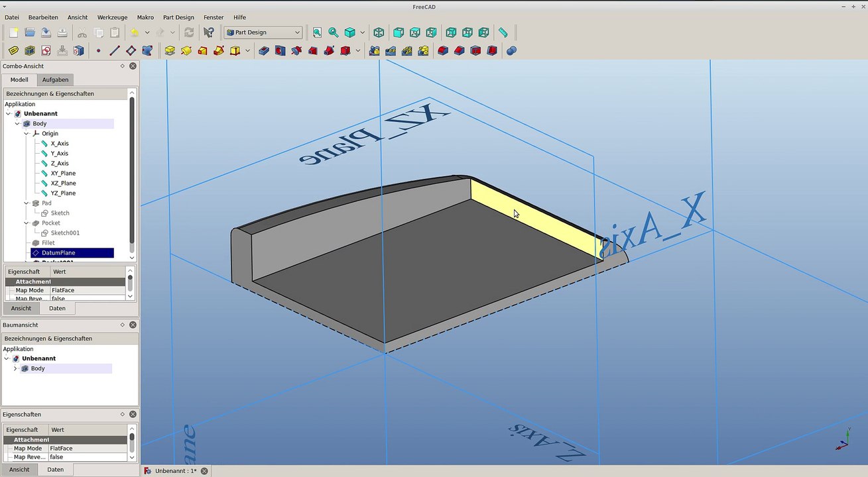Image resolution: width=868 pixels, height=477 pixels.
Task: Click the Boolean operation icon
Action: pyautogui.click(x=511, y=50)
